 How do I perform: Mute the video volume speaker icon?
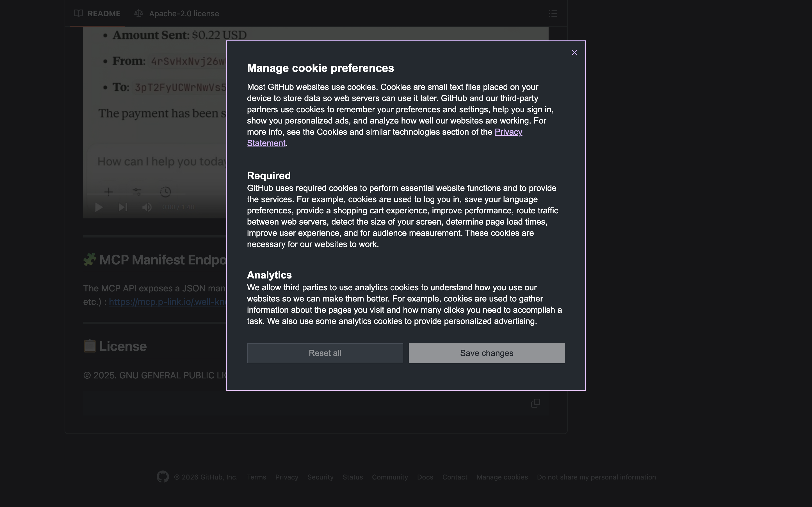(147, 207)
